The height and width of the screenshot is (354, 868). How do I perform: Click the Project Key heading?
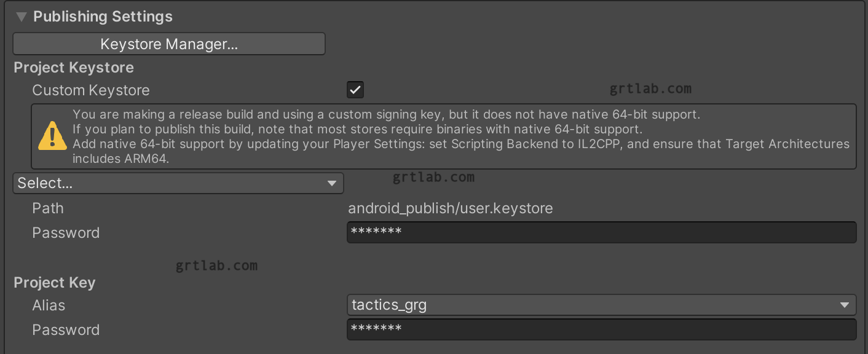click(55, 283)
